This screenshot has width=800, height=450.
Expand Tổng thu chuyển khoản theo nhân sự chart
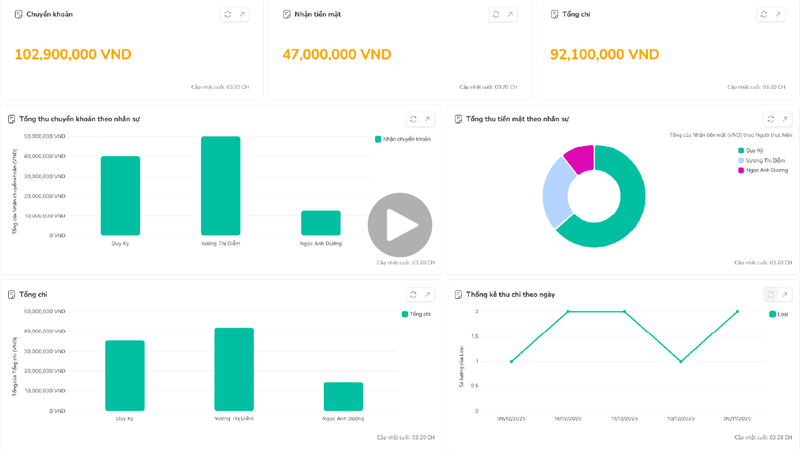tap(427, 119)
